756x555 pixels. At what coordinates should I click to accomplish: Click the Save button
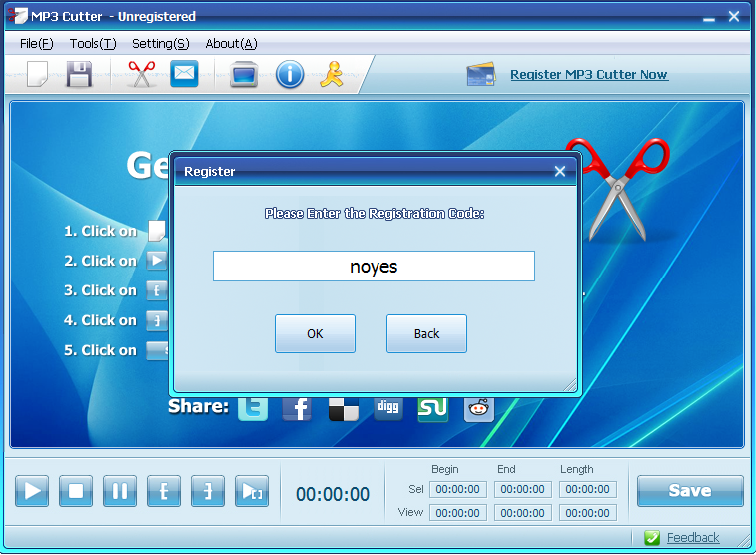(690, 491)
